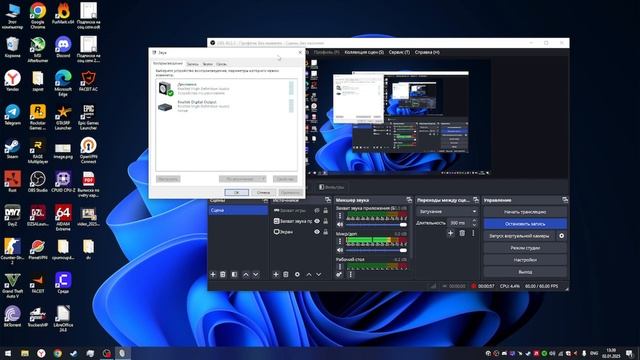Increase transition duration with up stepper
640x360 pixels.
click(x=474, y=221)
